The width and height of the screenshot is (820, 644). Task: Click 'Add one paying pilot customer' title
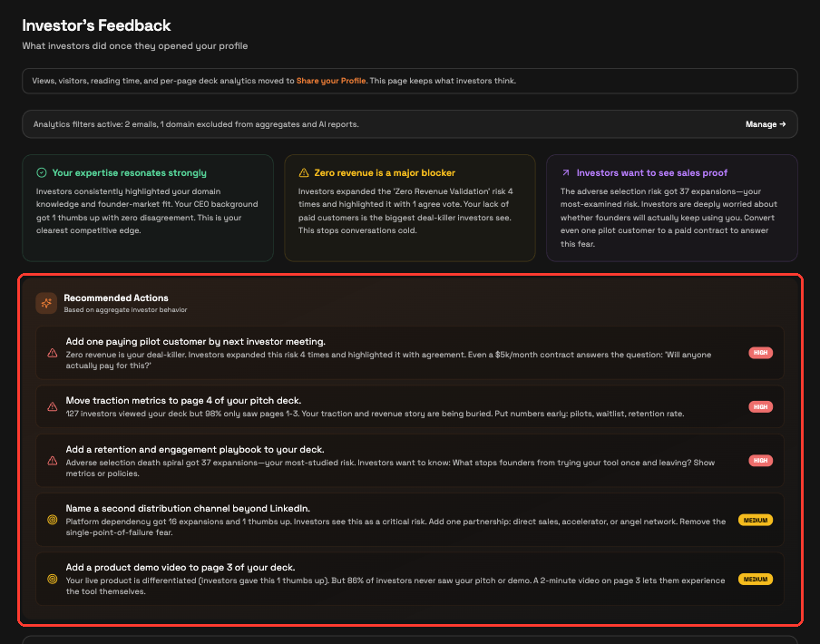click(196, 341)
